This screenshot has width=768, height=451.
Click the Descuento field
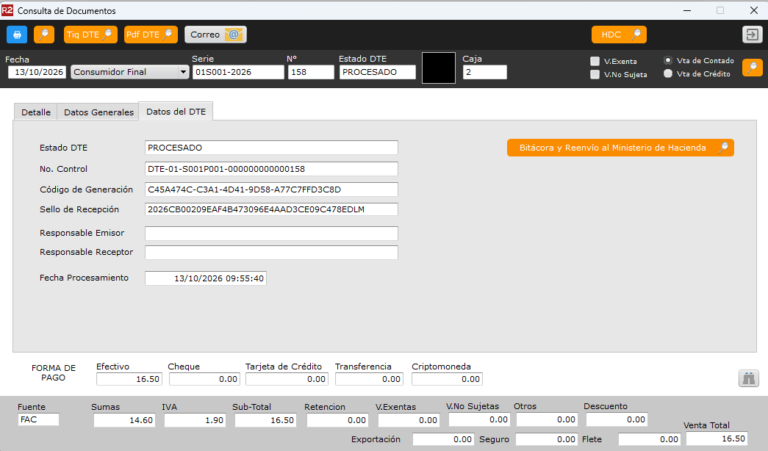617,420
